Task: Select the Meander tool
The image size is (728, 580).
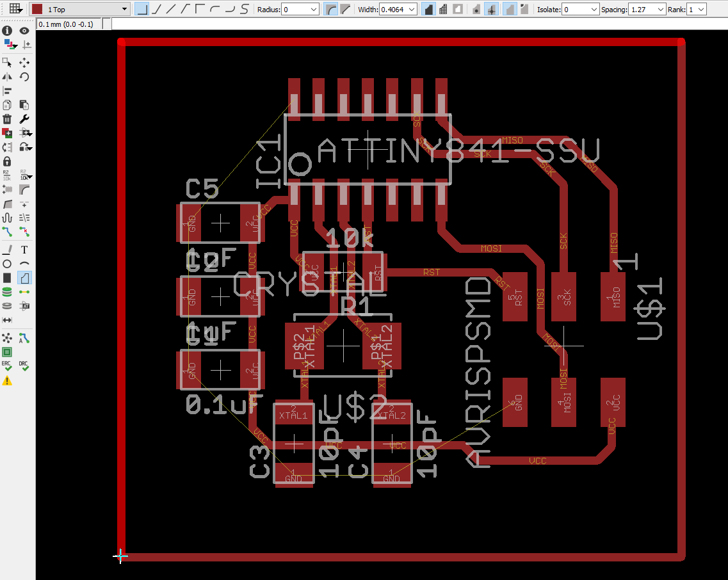Action: tap(7, 217)
